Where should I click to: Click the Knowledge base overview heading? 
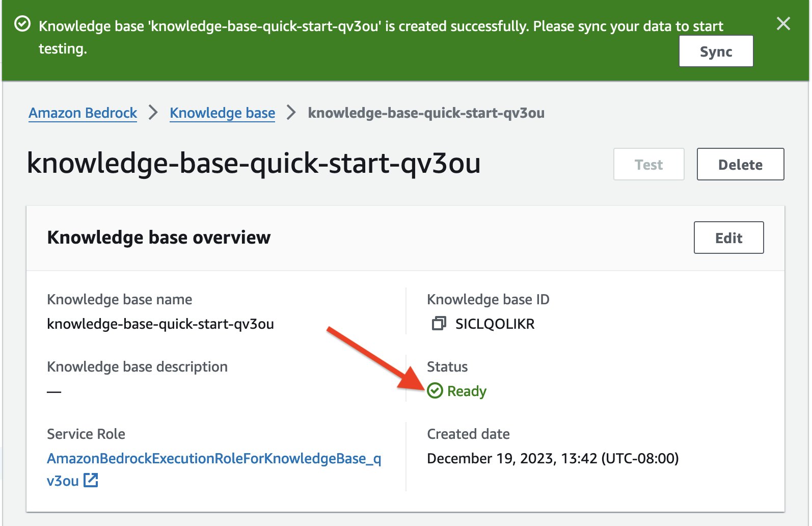click(x=159, y=238)
